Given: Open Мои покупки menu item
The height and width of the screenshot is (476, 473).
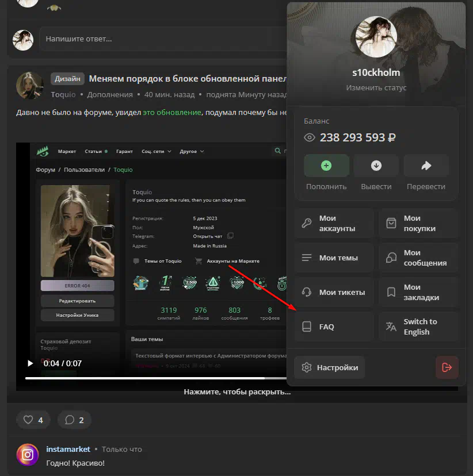Looking at the screenshot, I should tap(418, 223).
